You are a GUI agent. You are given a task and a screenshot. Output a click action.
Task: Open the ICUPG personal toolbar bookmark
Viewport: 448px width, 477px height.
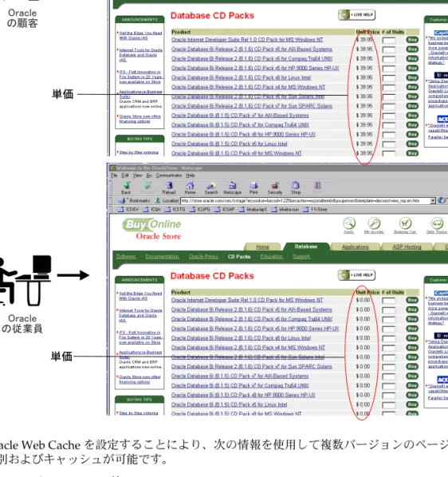coord(199,209)
